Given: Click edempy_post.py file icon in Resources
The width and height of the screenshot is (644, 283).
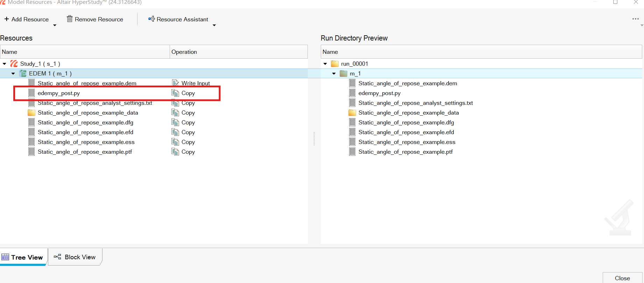Looking at the screenshot, I should point(31,93).
